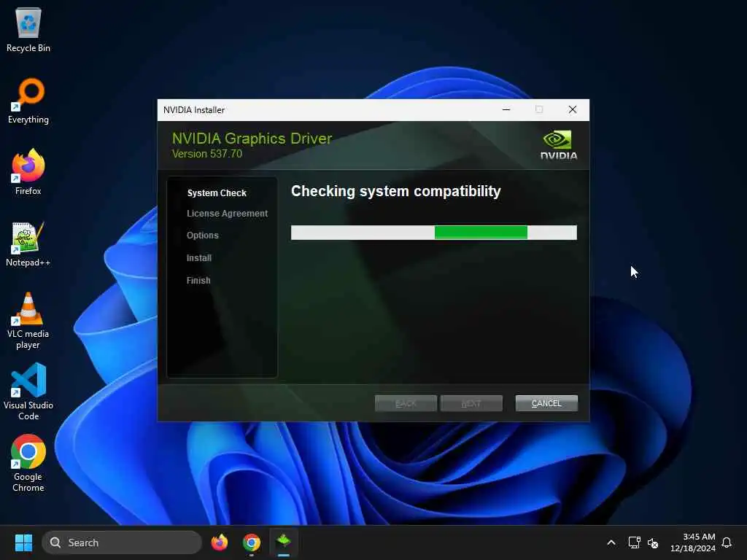
Task: Cancel the NVIDIA driver installation
Action: pos(546,403)
